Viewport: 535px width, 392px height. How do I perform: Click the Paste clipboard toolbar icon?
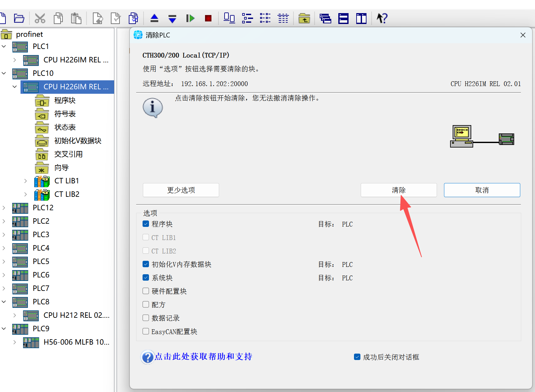[x=76, y=18]
